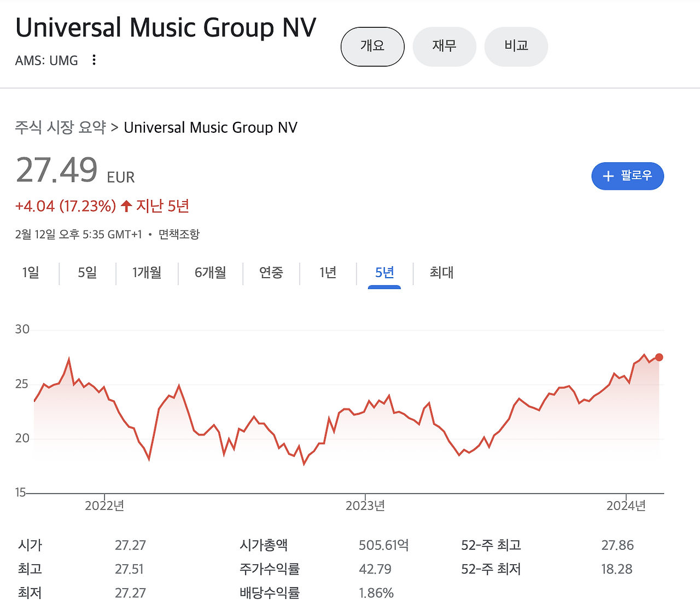Select the red data point dot on the chart
Viewport: 700px width, 616px height.
[x=659, y=357]
